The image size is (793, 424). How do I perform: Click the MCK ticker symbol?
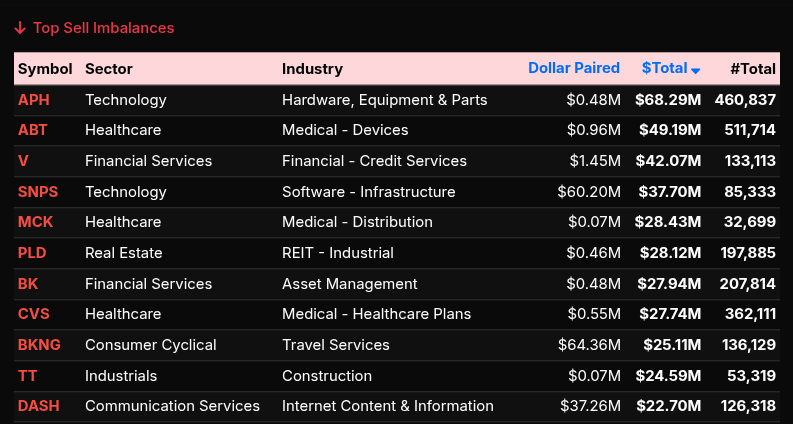(x=35, y=222)
